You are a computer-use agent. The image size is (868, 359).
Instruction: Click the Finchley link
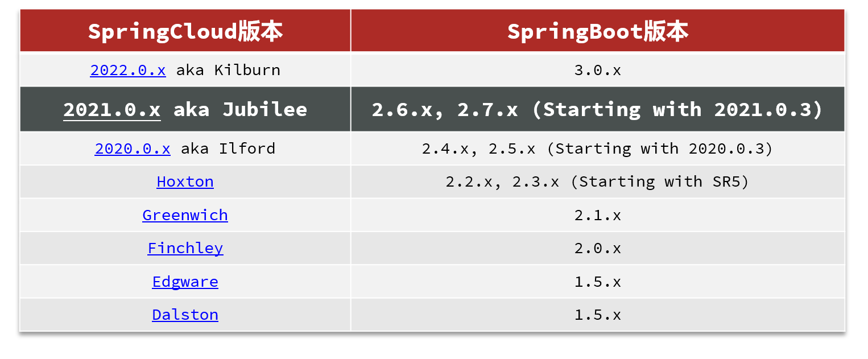(x=185, y=248)
